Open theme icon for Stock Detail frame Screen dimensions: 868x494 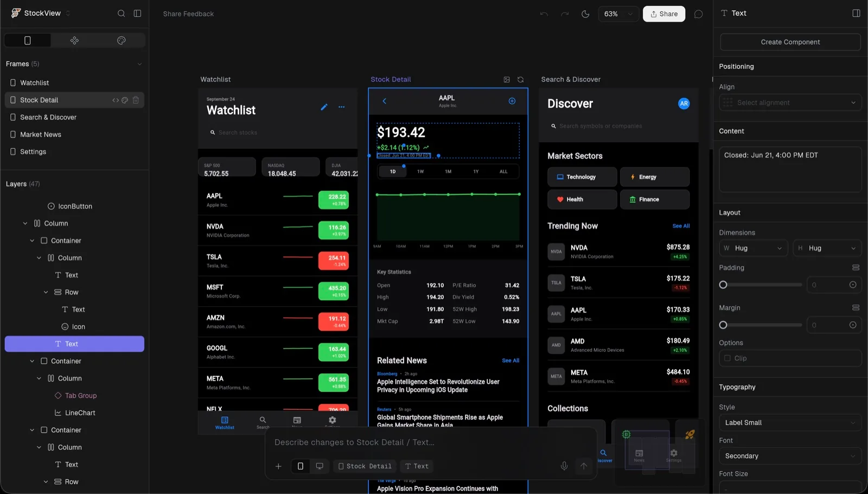(x=125, y=100)
